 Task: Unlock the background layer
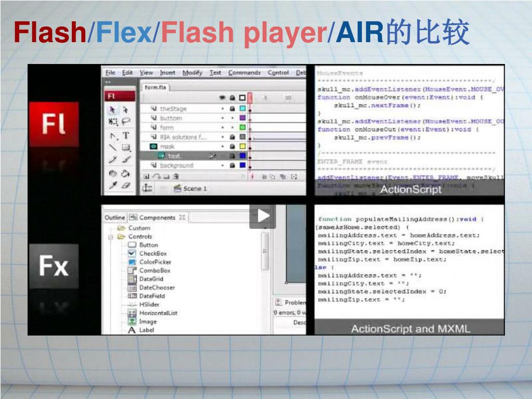tap(232, 165)
